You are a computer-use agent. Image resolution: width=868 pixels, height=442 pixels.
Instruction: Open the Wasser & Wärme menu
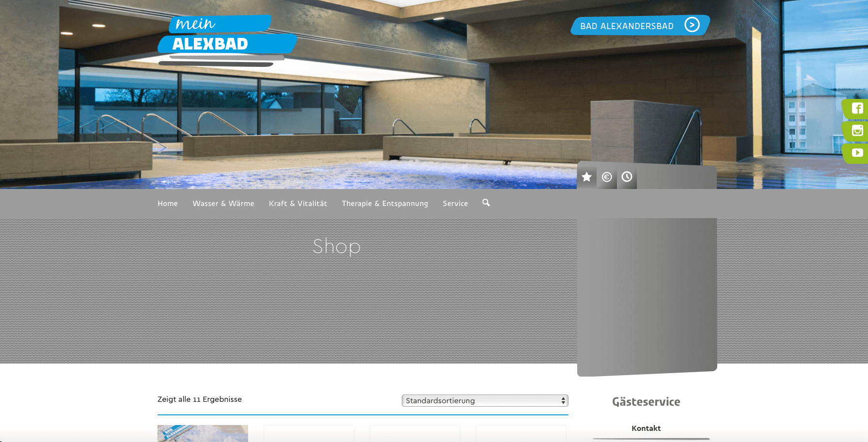tap(223, 204)
